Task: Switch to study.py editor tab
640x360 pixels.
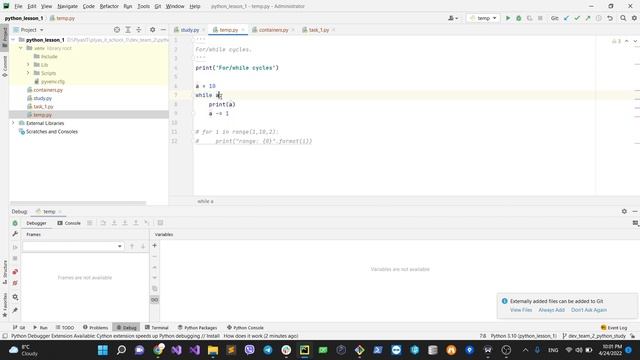Action: point(189,30)
